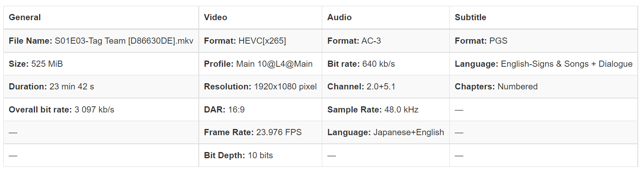Click the Audio column header
Viewport: 644px width, 171px height.
click(x=339, y=17)
